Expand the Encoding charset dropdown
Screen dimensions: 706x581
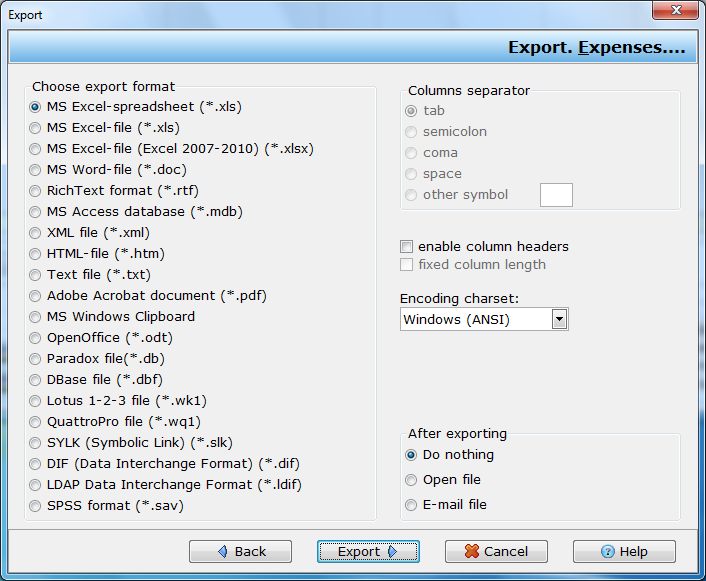560,320
